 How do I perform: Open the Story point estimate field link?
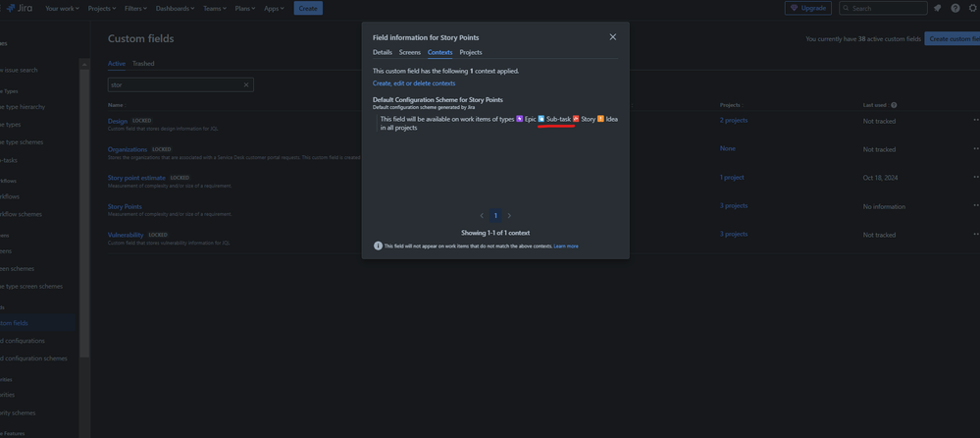point(136,178)
